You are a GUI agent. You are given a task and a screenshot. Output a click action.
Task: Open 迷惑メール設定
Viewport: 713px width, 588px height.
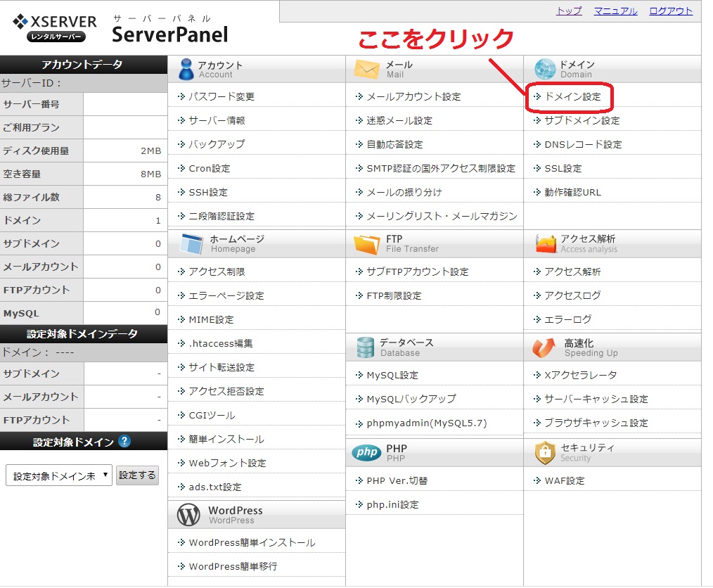[x=399, y=120]
